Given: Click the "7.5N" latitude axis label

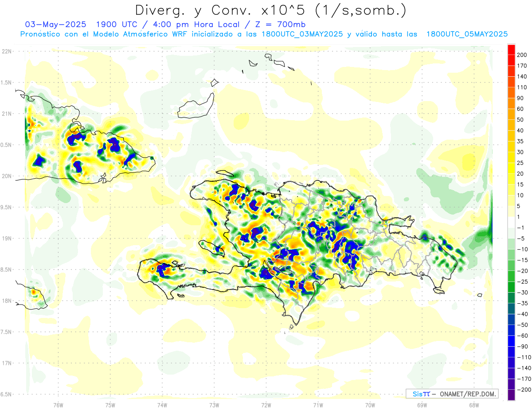Looking at the screenshot, I should coord(7,332).
